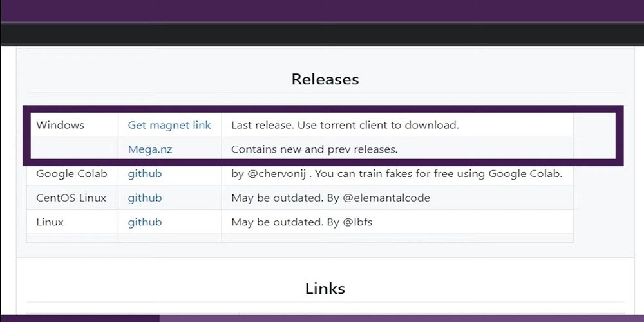
Task: Click the Links section heading
Action: 325,289
